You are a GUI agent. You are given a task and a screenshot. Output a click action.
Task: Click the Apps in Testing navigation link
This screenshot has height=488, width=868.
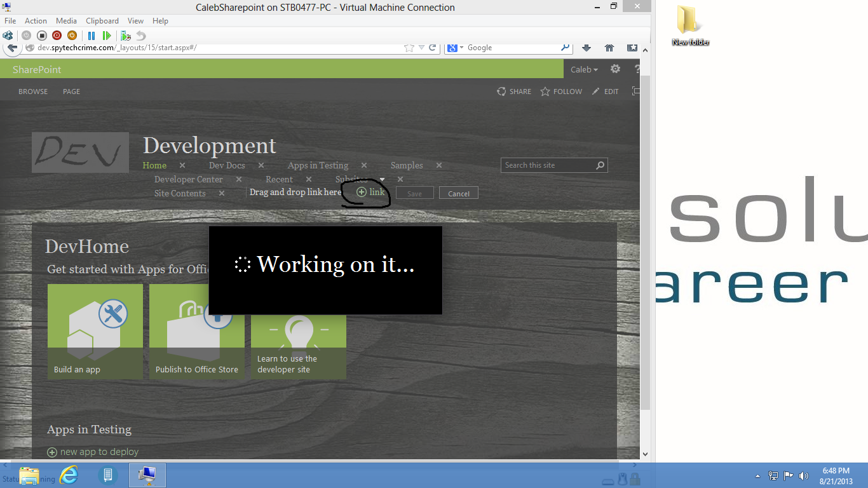318,165
